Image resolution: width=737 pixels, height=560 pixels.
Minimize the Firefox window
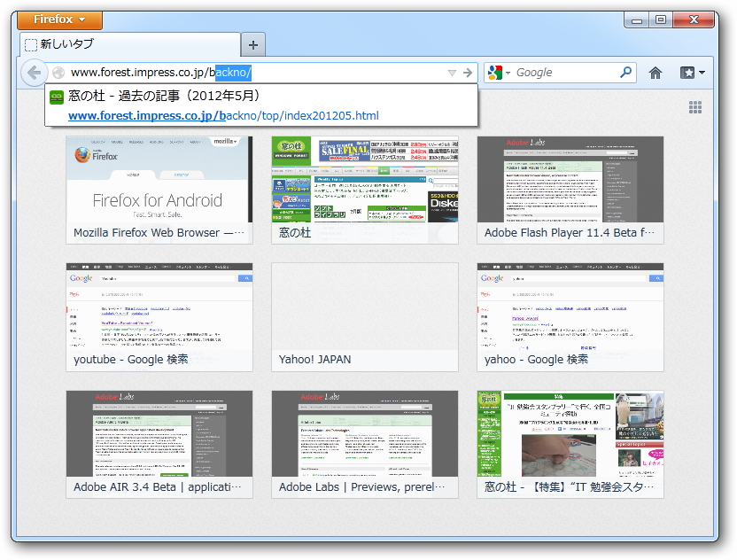pyautogui.click(x=636, y=19)
